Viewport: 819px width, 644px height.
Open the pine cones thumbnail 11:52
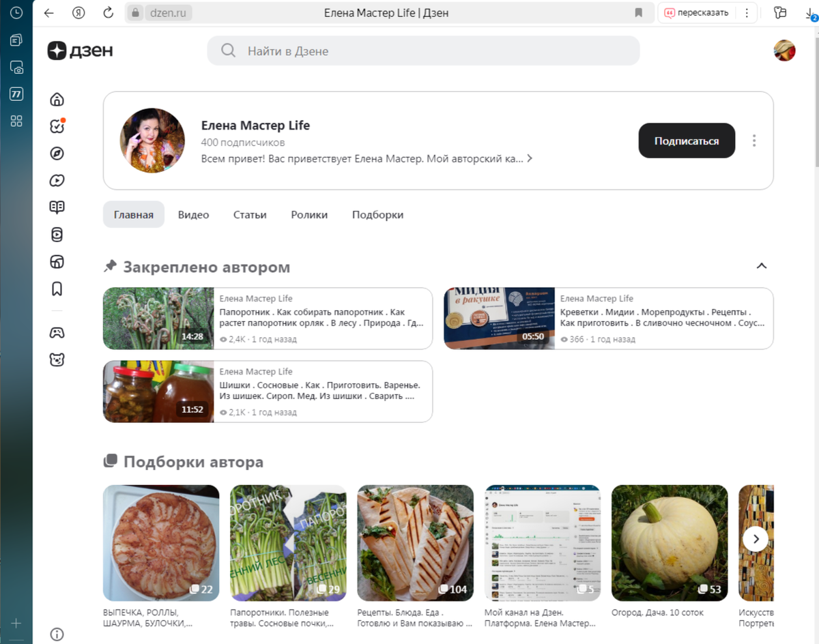[x=158, y=392]
